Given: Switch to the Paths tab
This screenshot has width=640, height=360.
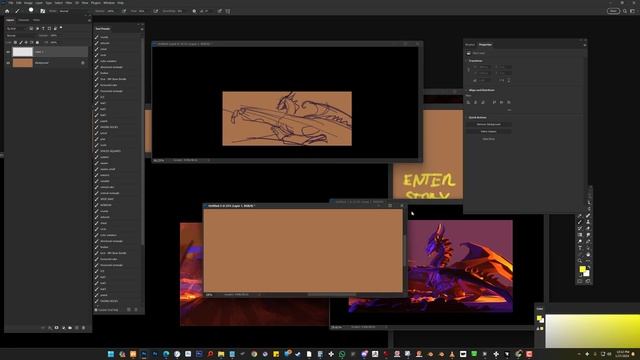Looking at the screenshot, I should [36, 20].
